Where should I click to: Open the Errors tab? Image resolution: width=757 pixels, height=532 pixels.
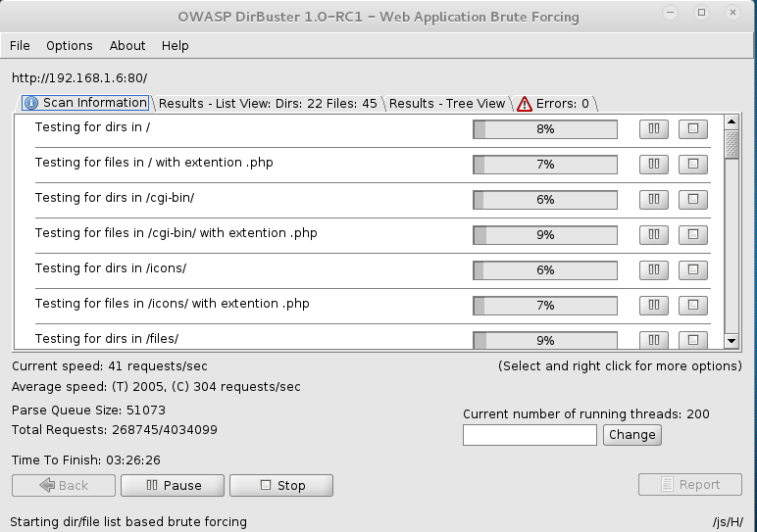[x=554, y=103]
